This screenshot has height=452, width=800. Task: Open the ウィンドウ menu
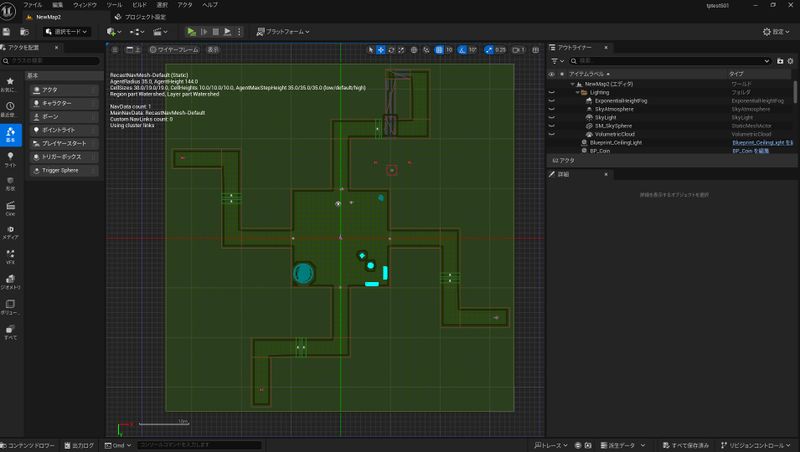(x=85, y=5)
